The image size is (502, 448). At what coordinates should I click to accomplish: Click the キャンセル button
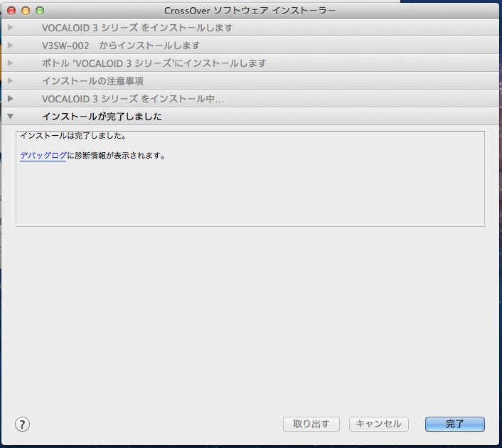pos(378,424)
